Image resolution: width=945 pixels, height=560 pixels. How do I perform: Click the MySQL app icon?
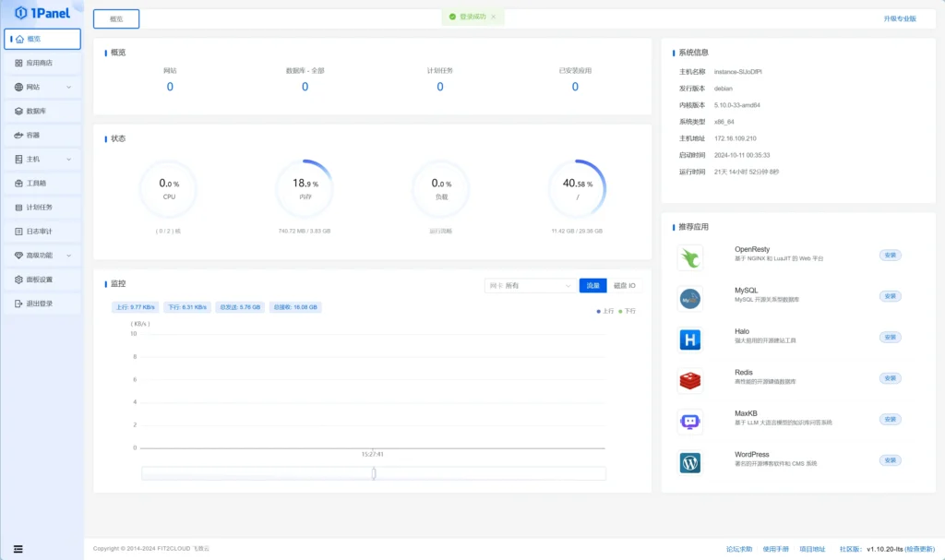pyautogui.click(x=690, y=298)
